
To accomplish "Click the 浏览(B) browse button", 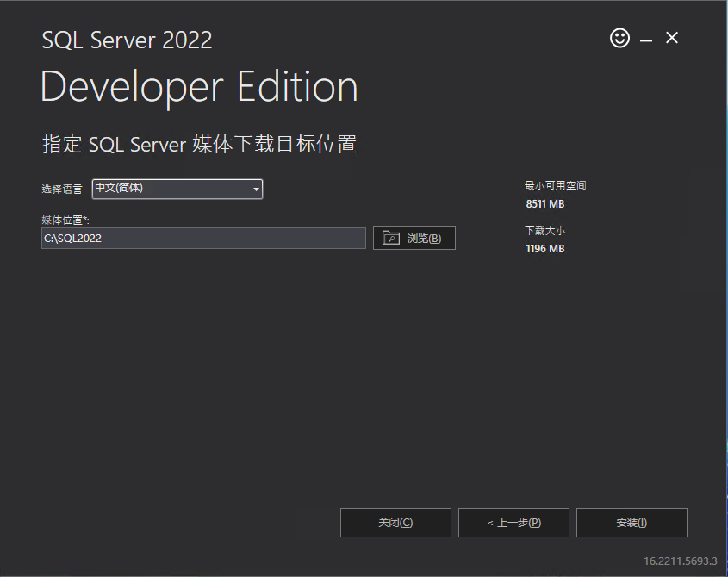I will 414,239.
